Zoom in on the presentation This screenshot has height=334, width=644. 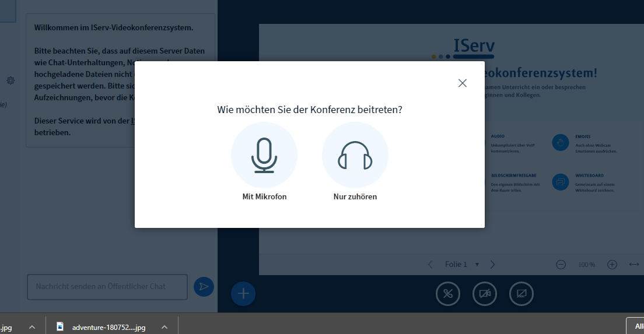coord(612,265)
